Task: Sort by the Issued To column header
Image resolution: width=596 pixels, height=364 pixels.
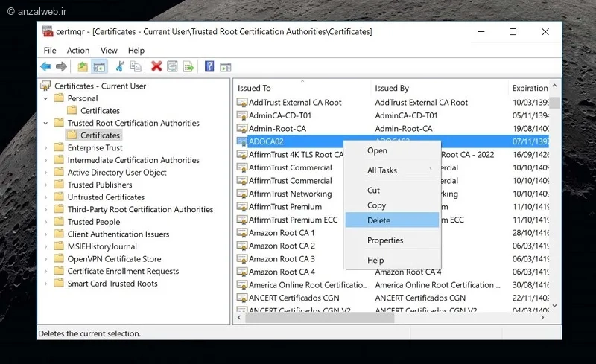Action: (x=302, y=88)
